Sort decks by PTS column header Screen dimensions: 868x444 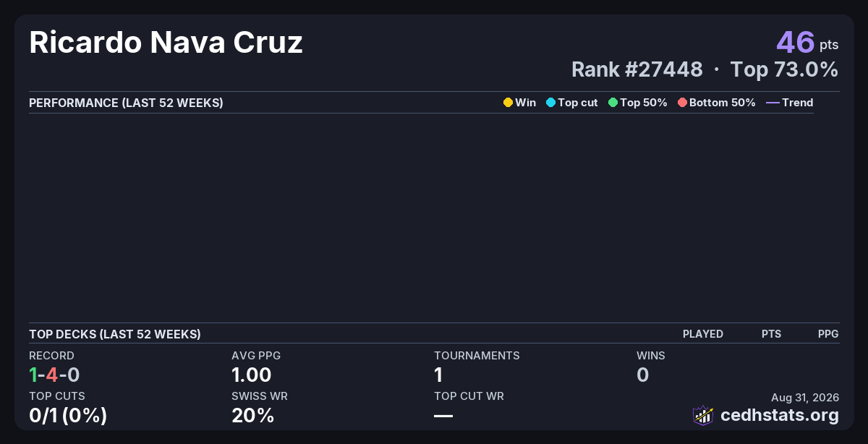tap(771, 334)
